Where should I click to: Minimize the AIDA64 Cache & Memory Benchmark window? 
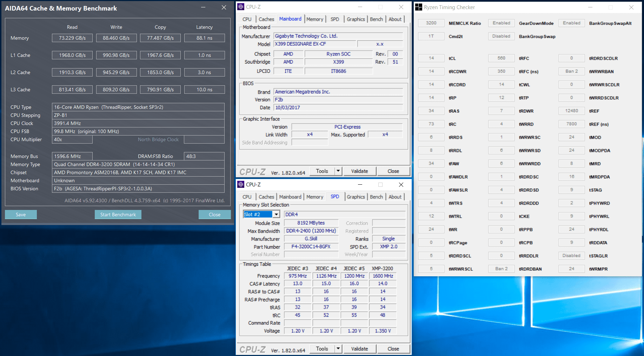click(x=203, y=7)
